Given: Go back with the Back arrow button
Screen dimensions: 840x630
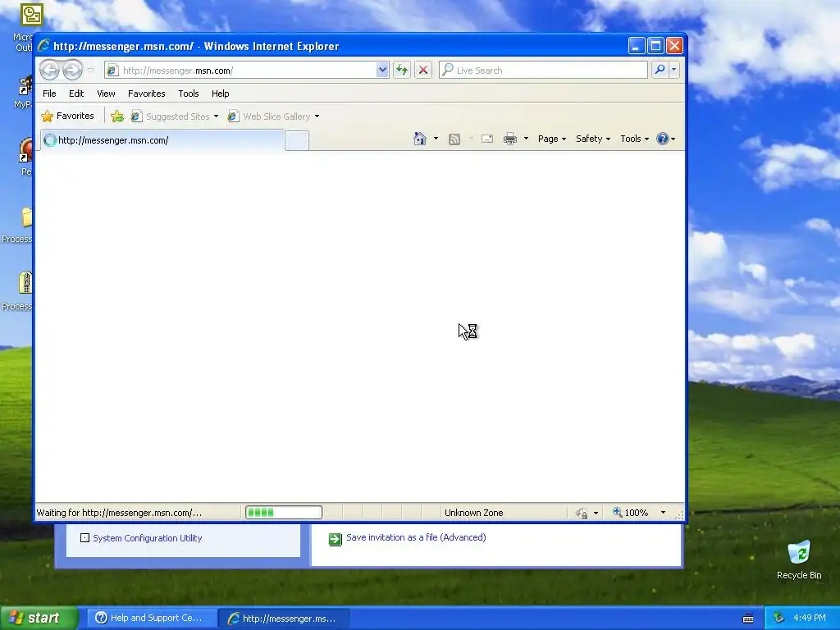Looking at the screenshot, I should [50, 70].
